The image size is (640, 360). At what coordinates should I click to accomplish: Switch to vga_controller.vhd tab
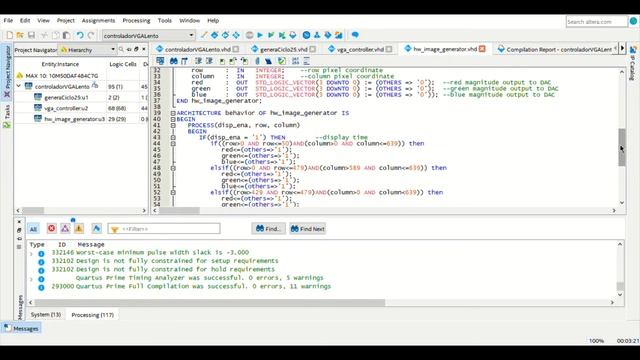point(360,49)
